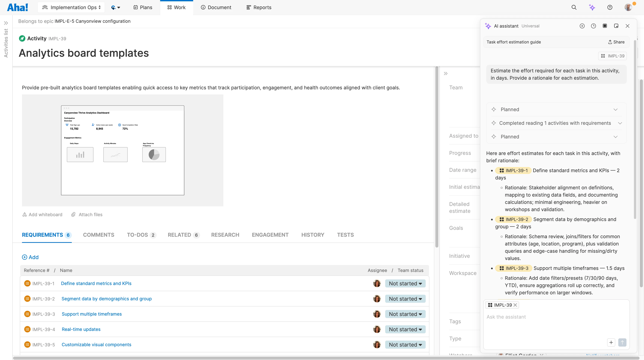The height and width of the screenshot is (360, 644).
Task: Open AI assistant chat history clock icon
Action: pyautogui.click(x=594, y=26)
